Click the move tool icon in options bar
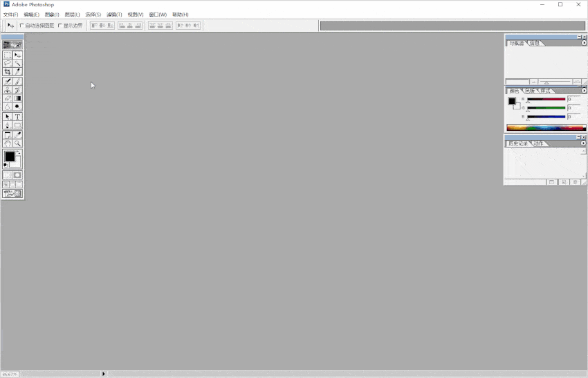This screenshot has height=378, width=588. (10, 26)
